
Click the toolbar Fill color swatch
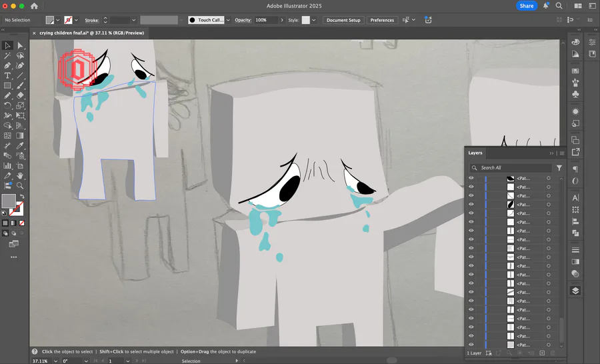[9, 201]
